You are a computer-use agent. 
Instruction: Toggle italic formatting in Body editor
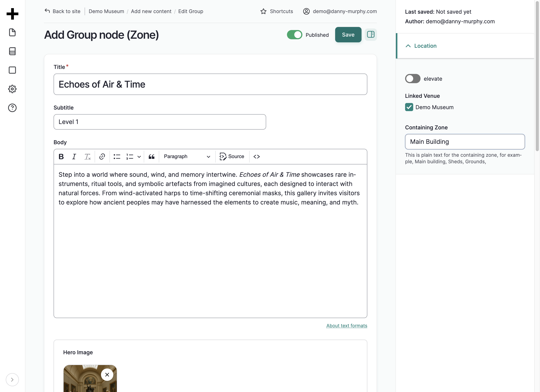click(74, 157)
